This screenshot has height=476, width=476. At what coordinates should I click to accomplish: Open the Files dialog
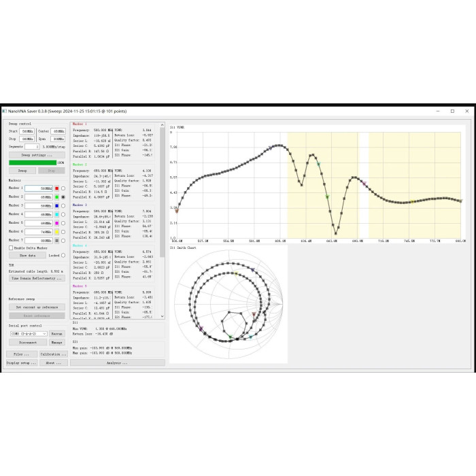22,354
